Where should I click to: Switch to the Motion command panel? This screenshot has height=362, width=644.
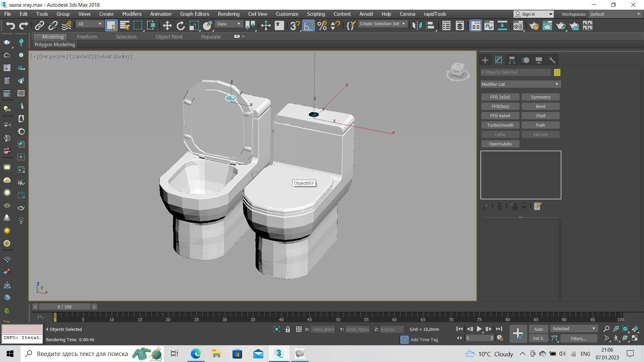[525, 60]
